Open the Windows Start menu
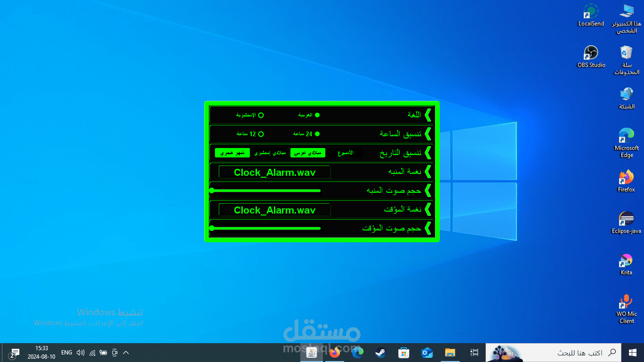644x362 pixels. tap(633, 353)
